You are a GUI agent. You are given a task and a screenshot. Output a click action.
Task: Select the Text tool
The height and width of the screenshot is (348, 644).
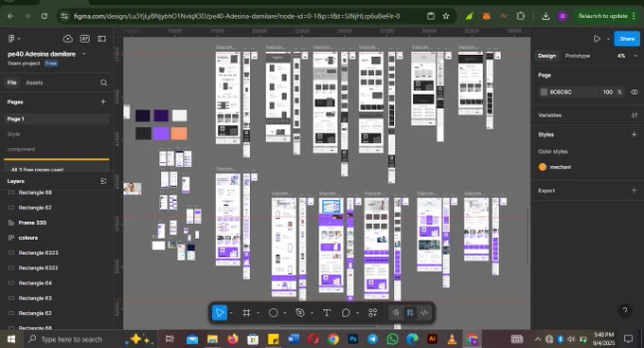[327, 313]
